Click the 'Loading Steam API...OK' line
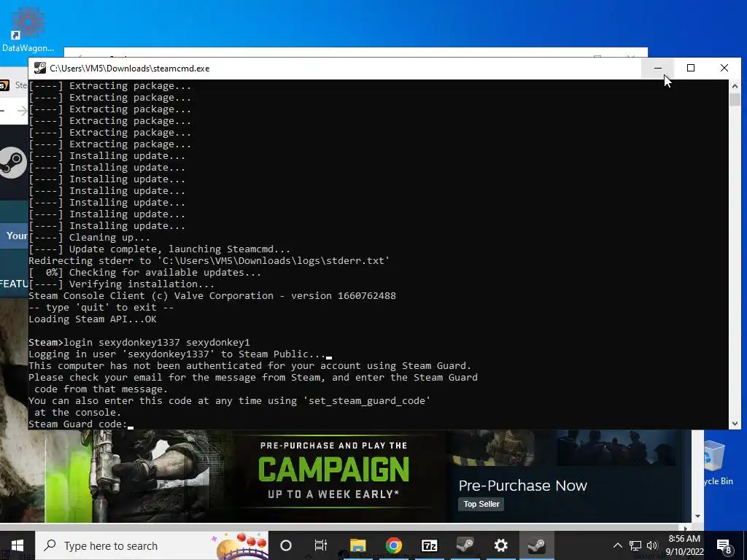This screenshot has width=747, height=560. [x=93, y=319]
